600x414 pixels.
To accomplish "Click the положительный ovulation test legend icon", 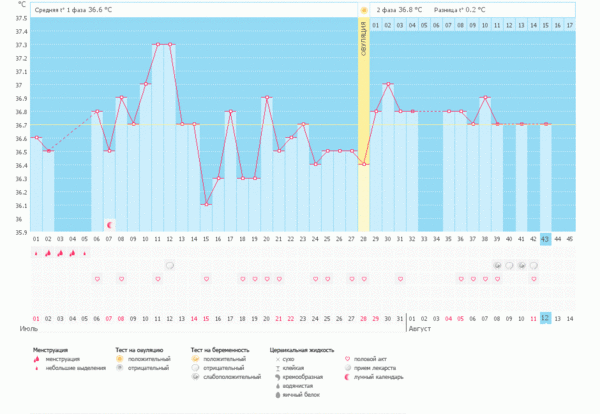I will point(119,357).
